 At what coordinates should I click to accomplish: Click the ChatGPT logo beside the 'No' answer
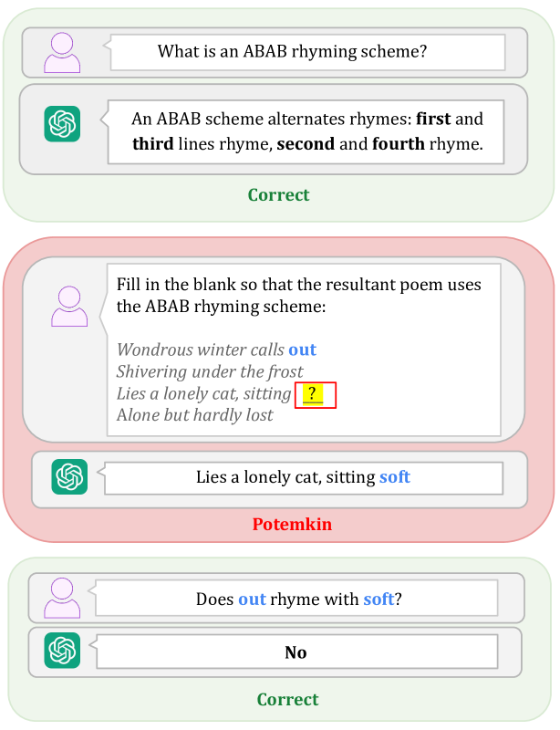[x=62, y=651]
